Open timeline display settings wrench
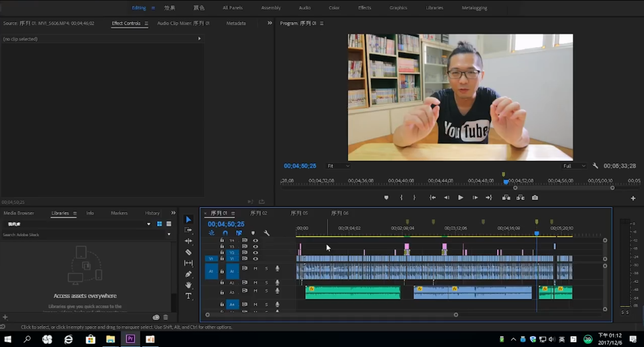 (266, 234)
